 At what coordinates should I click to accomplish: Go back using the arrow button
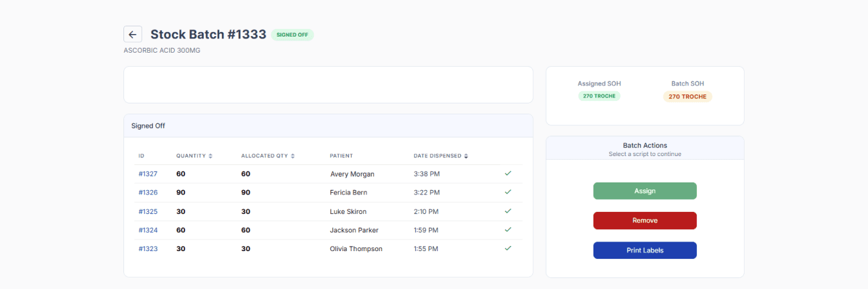point(132,35)
